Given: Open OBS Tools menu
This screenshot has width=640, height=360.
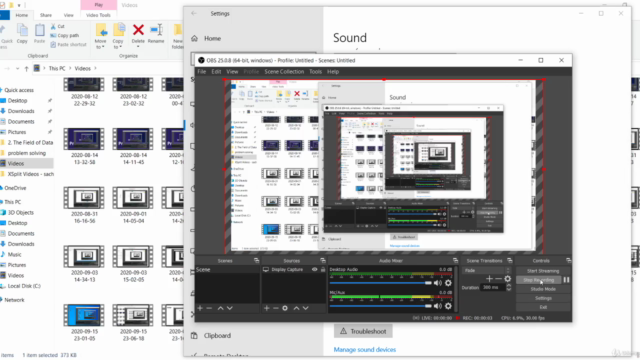Looking at the screenshot, I should [x=315, y=71].
